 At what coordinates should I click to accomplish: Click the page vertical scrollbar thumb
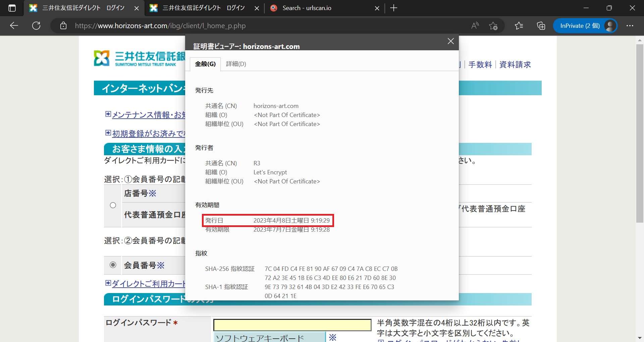(640, 133)
